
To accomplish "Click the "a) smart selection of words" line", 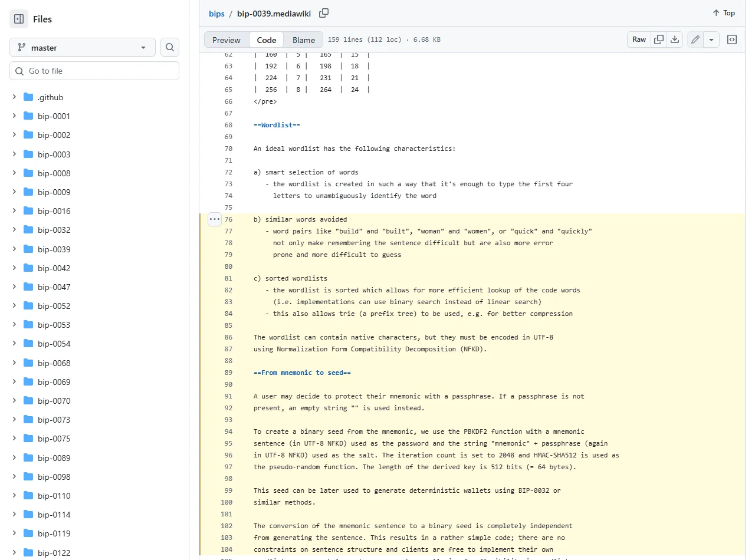I will (306, 172).
